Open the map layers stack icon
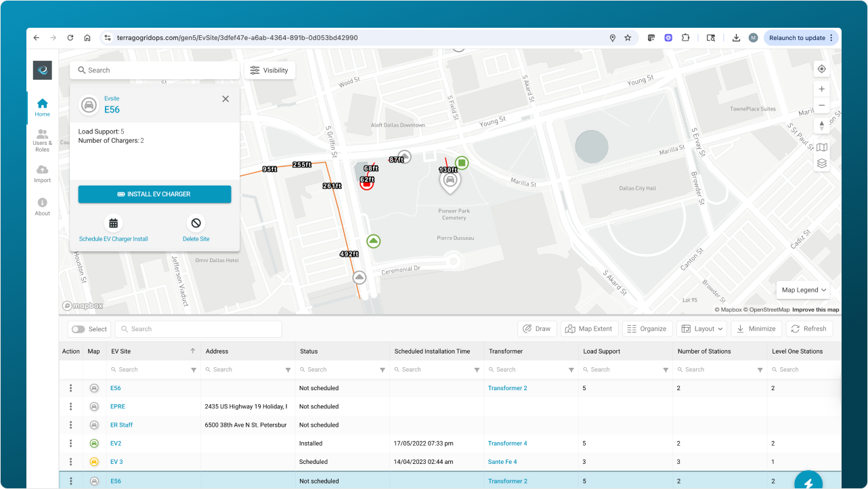The width and height of the screenshot is (868, 489). point(821,163)
